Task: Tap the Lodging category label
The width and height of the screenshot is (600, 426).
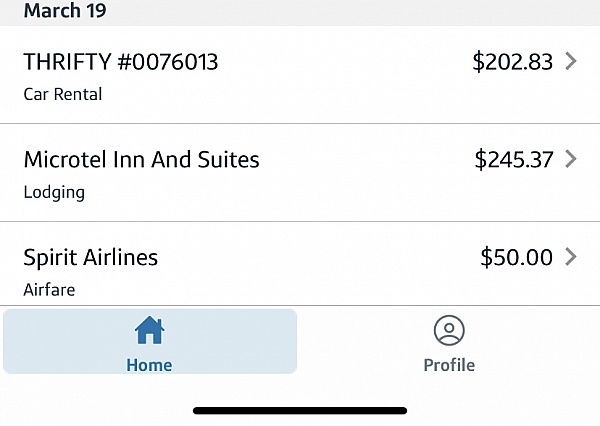Action: (x=54, y=193)
